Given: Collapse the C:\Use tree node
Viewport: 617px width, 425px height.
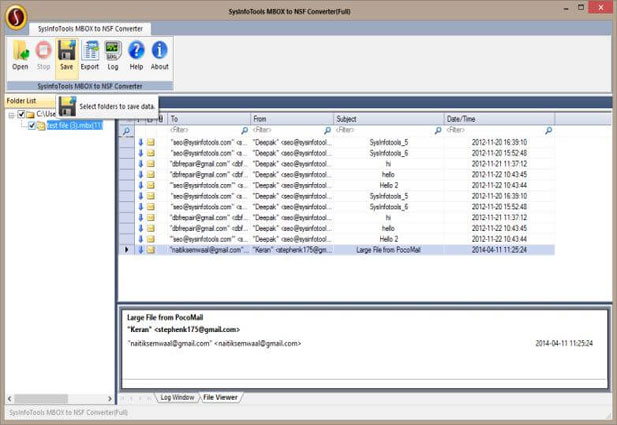Looking at the screenshot, I should 11,115.
